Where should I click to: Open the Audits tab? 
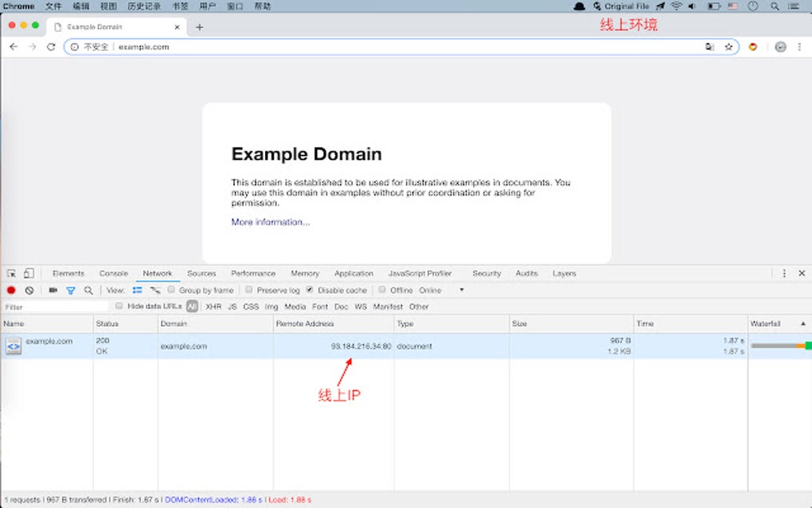pos(527,273)
